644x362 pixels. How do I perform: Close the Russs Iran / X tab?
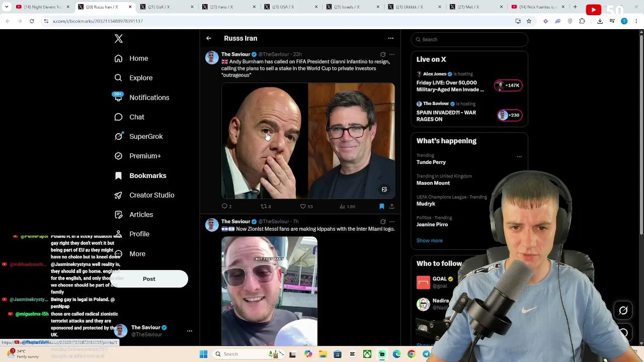[x=130, y=7]
